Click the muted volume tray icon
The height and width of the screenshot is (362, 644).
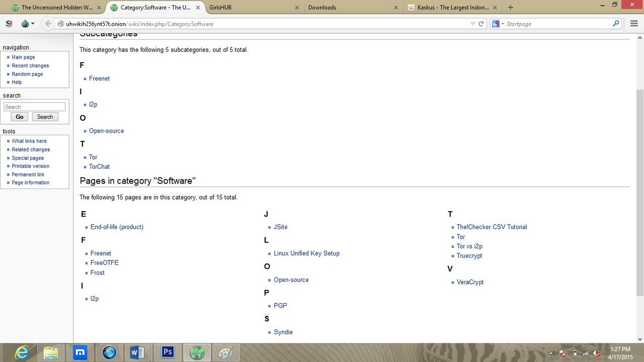596,353
